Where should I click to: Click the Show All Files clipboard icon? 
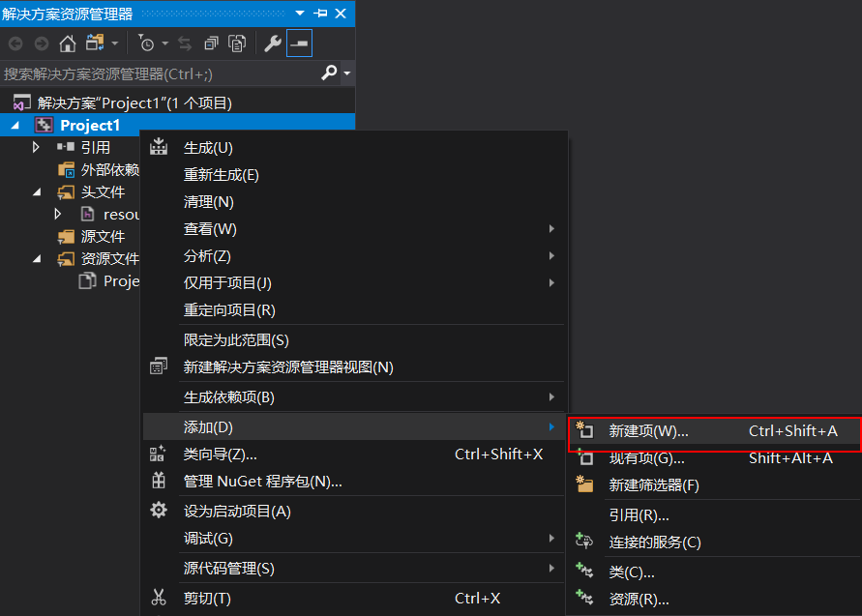pos(237,44)
